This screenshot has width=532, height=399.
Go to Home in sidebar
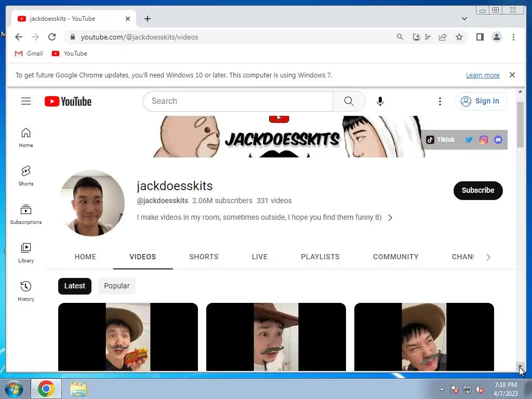click(26, 137)
